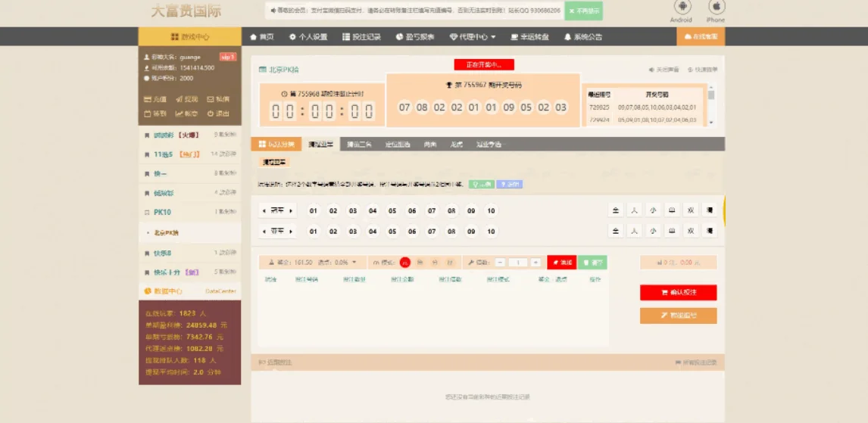
Task: Click the iPhone download icon
Action: pyautogui.click(x=716, y=8)
